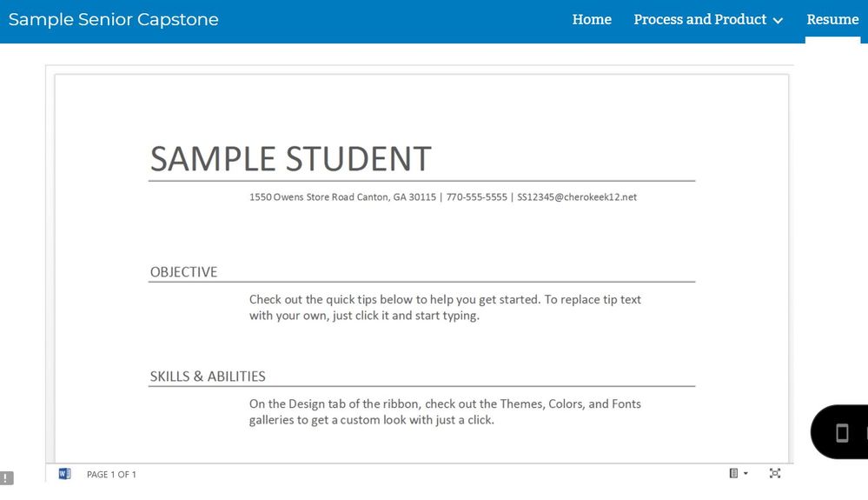Viewport: 868px width, 500px height.
Task: Click the phone number 770-555-5555
Action: [x=476, y=197]
